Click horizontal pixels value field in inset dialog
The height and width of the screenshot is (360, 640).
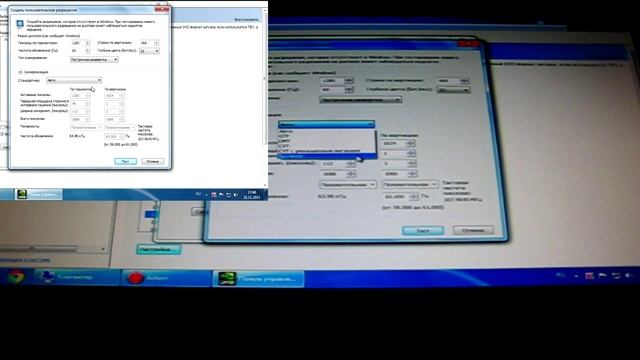tap(78, 43)
